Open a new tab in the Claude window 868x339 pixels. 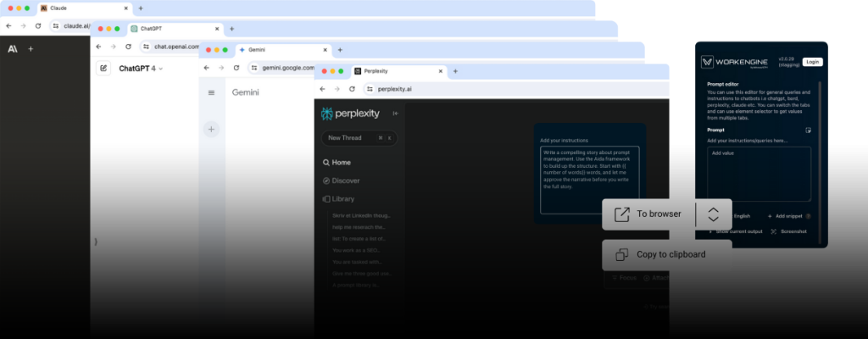click(x=141, y=8)
